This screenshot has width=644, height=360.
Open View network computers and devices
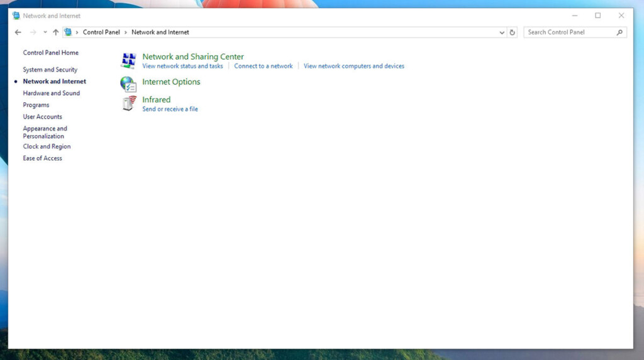coord(354,66)
